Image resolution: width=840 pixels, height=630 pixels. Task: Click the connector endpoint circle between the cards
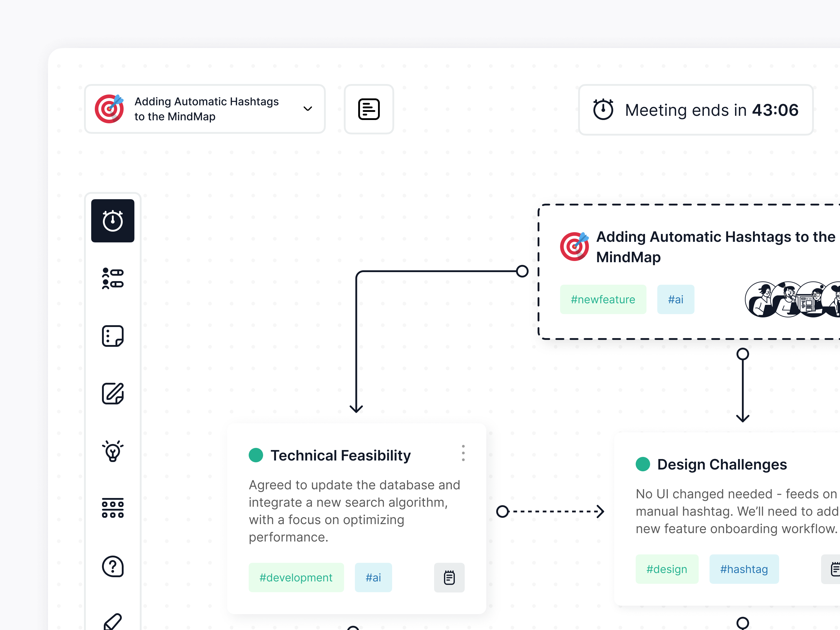pos(503,511)
